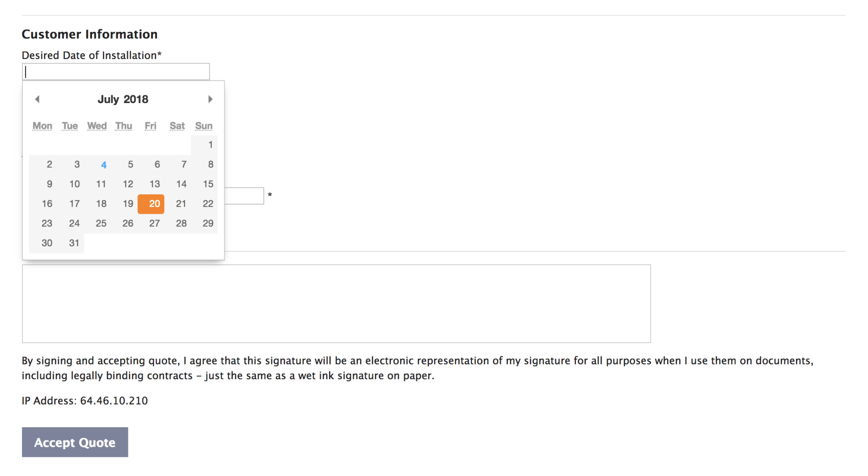Select July 22 on the calendar
Viewport: 868px width, 476px height.
pos(204,204)
